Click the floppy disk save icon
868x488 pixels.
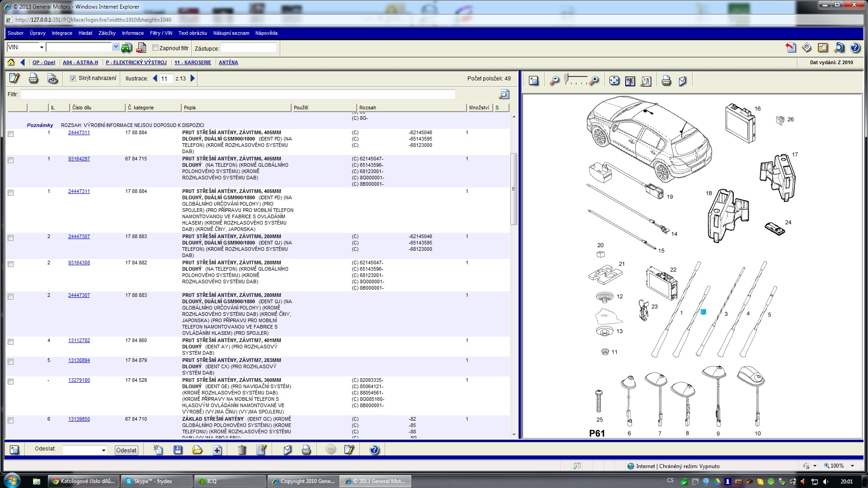click(x=178, y=450)
